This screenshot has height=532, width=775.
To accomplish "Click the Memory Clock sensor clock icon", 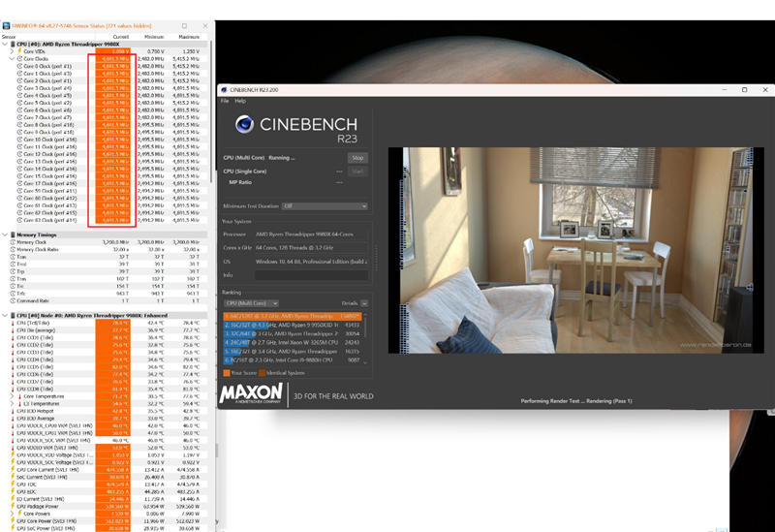I will tap(13, 242).
